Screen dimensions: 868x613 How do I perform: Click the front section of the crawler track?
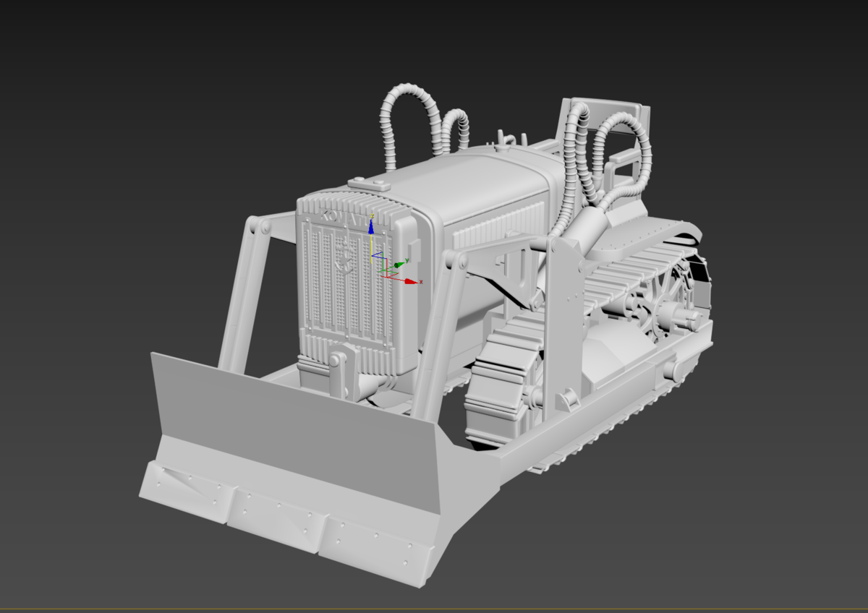(499, 383)
